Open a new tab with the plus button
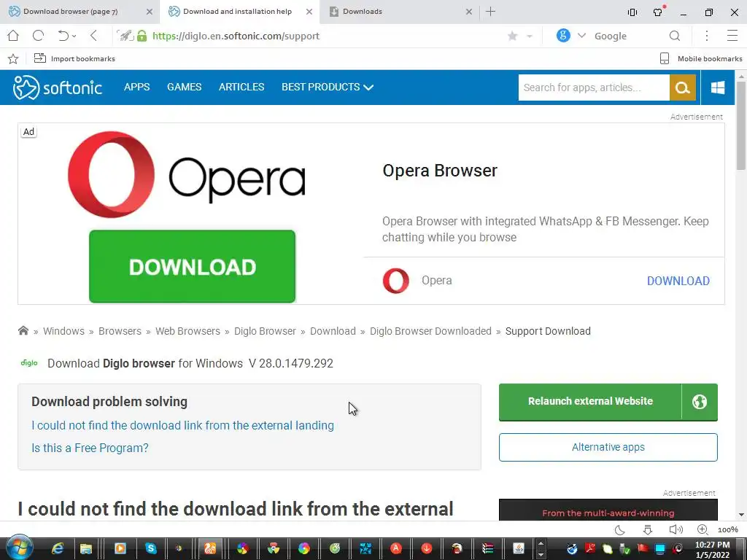 coord(491,12)
